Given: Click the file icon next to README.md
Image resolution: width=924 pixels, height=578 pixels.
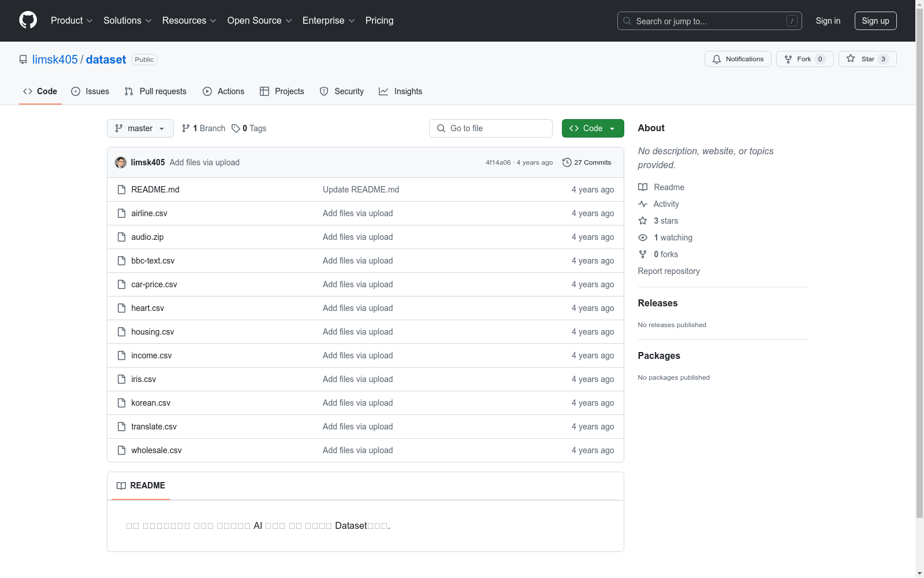Looking at the screenshot, I should pos(121,190).
